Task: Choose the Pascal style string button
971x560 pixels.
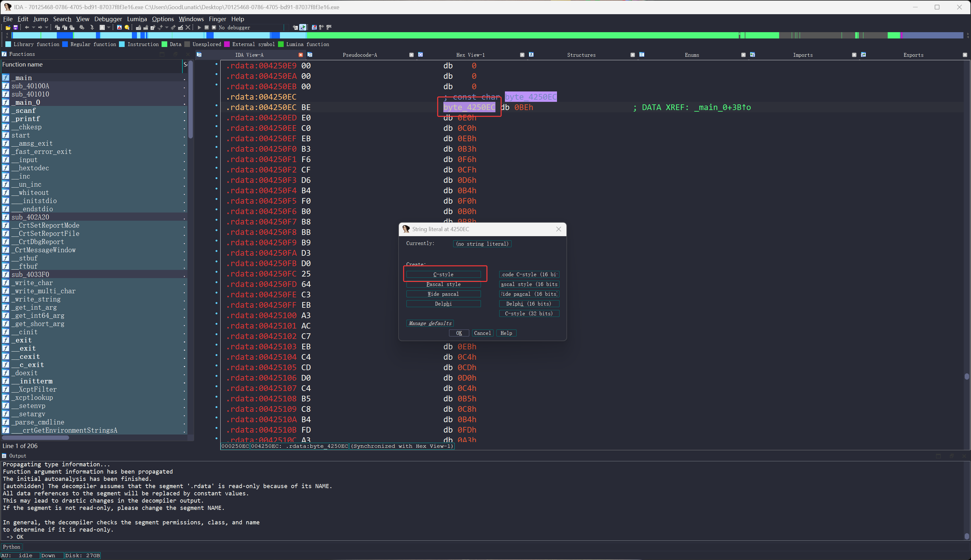Action: click(x=443, y=284)
